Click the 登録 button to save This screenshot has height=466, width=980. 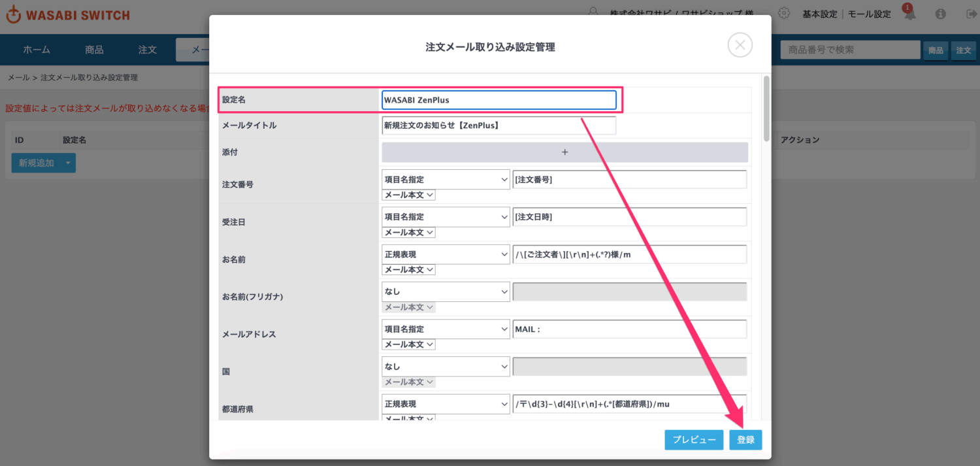[x=745, y=440]
